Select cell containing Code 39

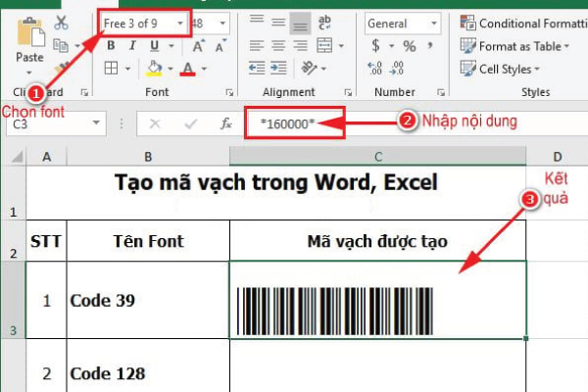coord(148,300)
